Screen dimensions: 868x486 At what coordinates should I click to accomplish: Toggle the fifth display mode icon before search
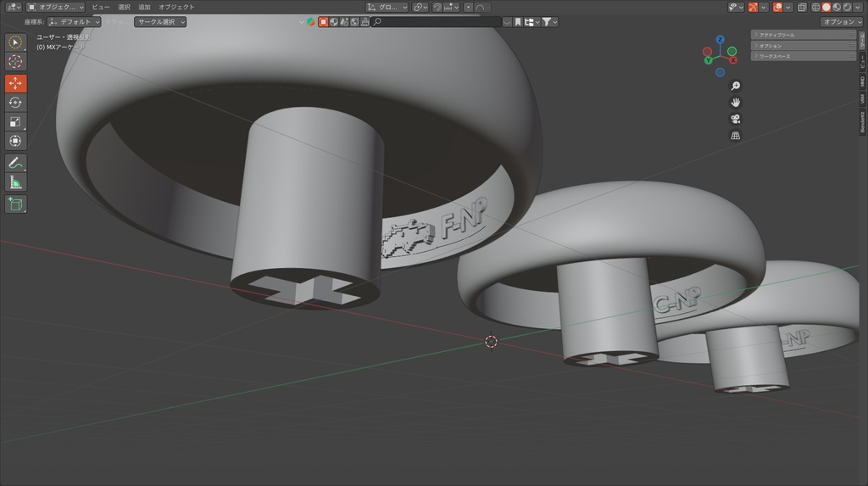[x=364, y=21]
